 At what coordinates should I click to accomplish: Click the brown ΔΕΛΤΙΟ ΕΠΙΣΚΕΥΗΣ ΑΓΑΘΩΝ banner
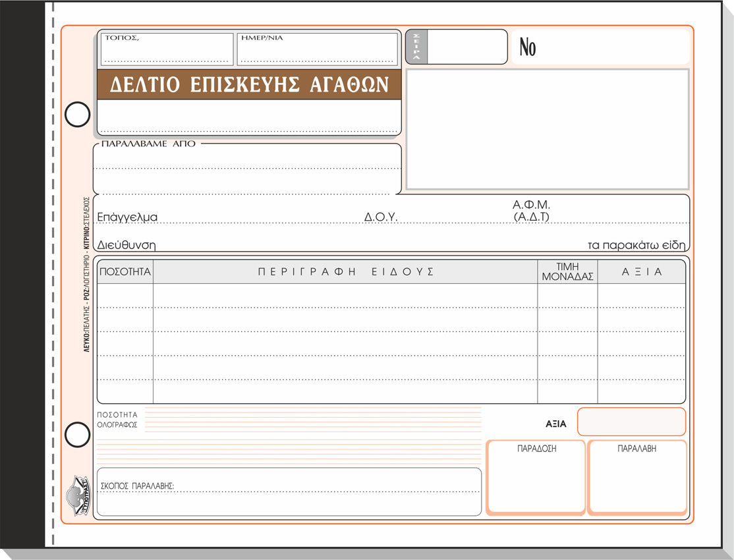click(249, 85)
